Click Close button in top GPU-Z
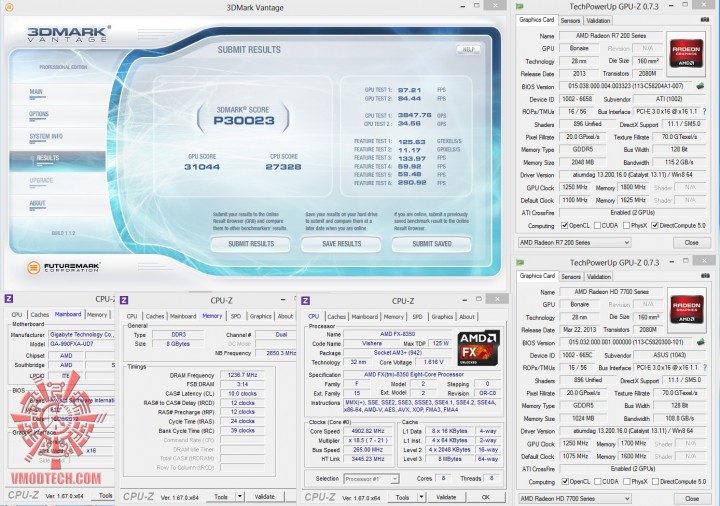Image resolution: width=720 pixels, height=506 pixels. tap(691, 242)
